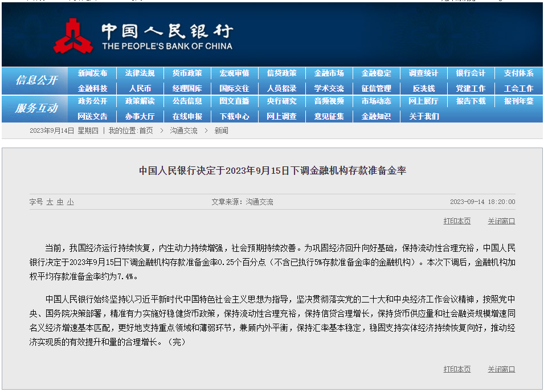Open the 人民币 navigation item
Screen dimensions: 544x392
tap(140, 88)
